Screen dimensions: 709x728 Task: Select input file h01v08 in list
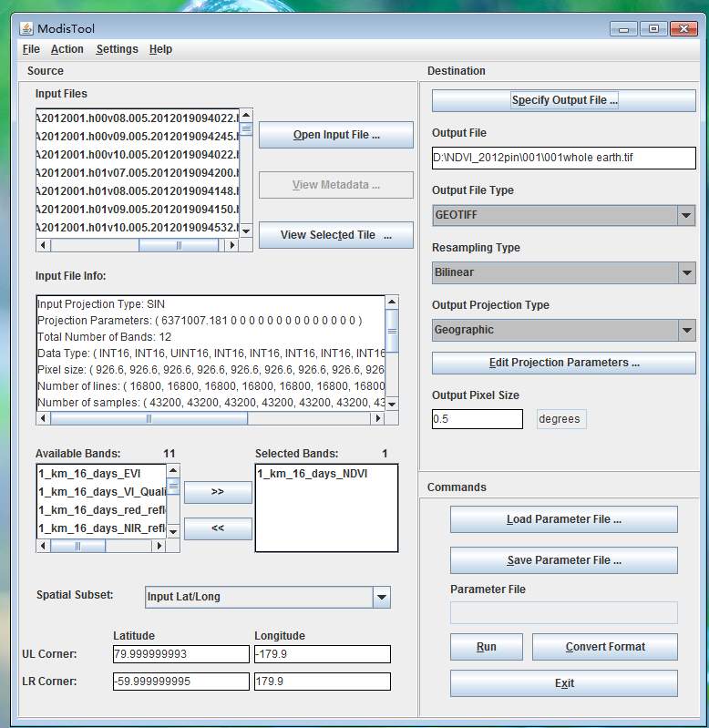pos(138,191)
